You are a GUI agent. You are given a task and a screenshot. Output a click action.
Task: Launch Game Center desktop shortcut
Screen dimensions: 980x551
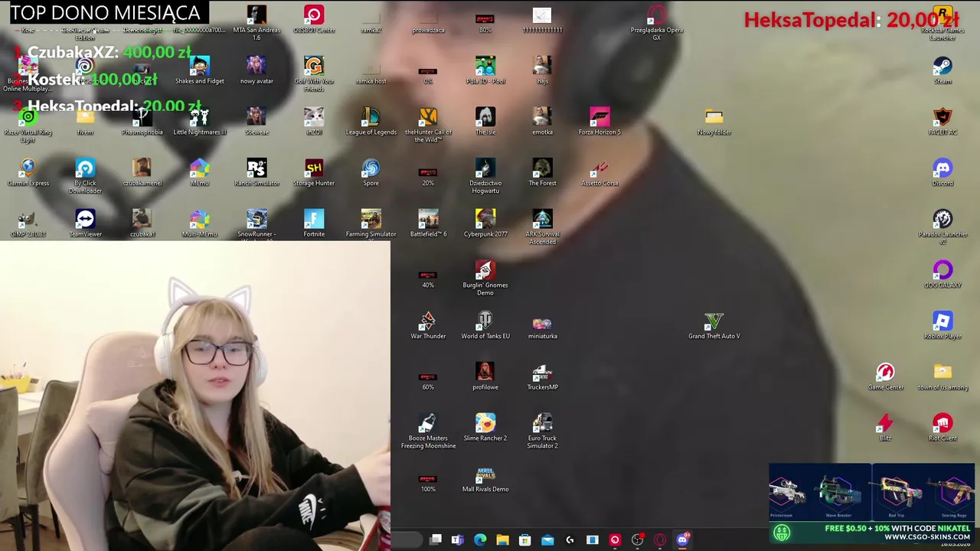tap(886, 376)
